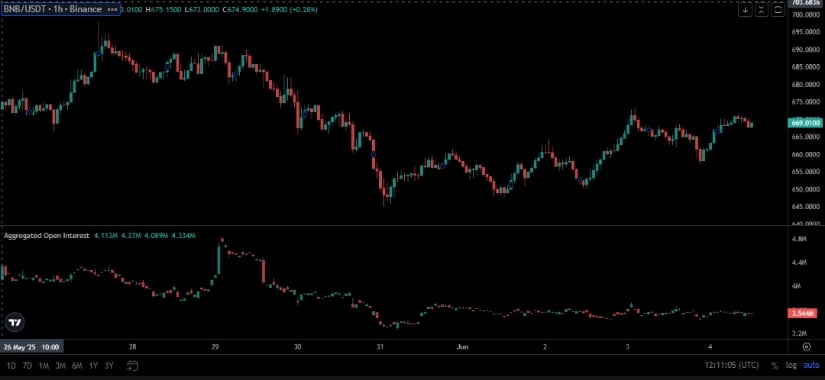Toggle percent scale mode
825x380 pixels.
774,365
